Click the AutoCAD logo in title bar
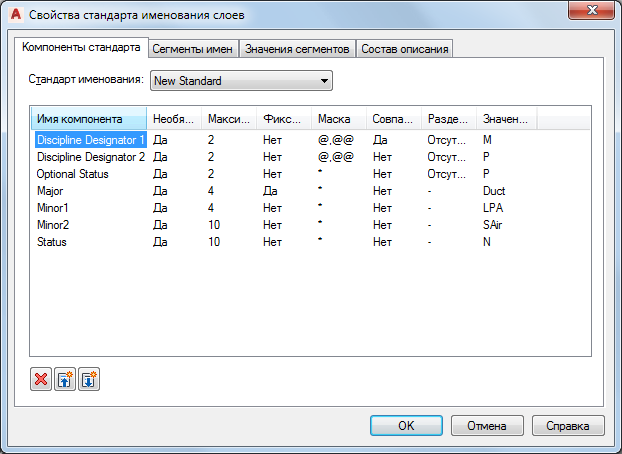622x454 pixels. pyautogui.click(x=16, y=15)
